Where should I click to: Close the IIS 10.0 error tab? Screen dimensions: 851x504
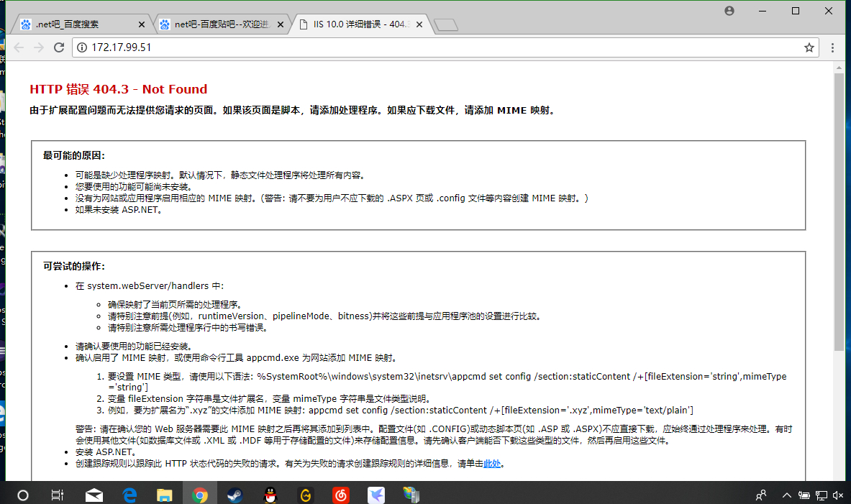419,24
